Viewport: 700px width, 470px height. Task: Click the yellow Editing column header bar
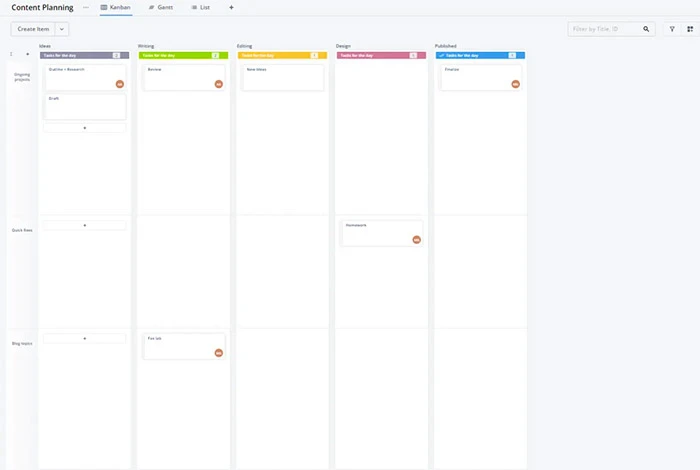[x=283, y=55]
